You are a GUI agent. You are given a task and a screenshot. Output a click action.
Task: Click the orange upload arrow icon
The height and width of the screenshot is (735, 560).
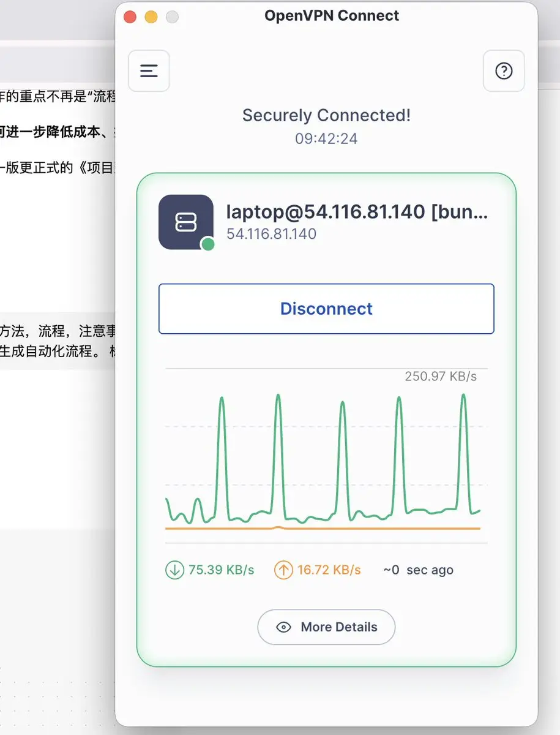pyautogui.click(x=283, y=570)
